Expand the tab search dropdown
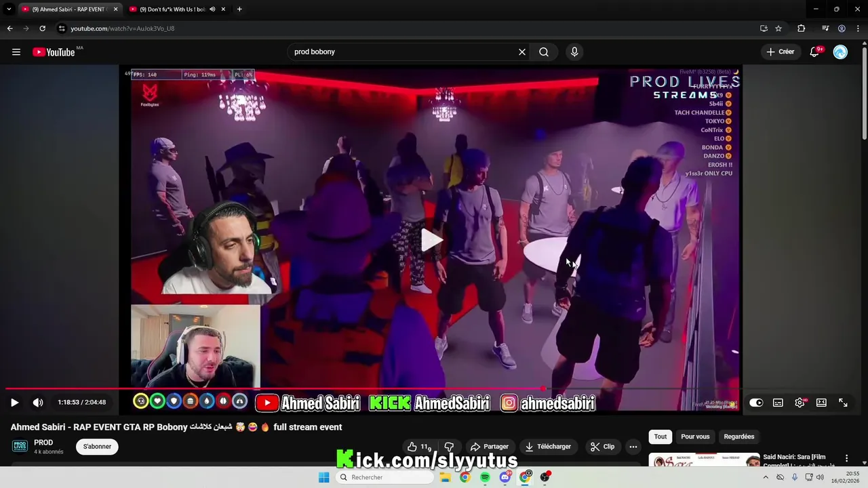Screen dimensions: 868x488 click(9, 9)
